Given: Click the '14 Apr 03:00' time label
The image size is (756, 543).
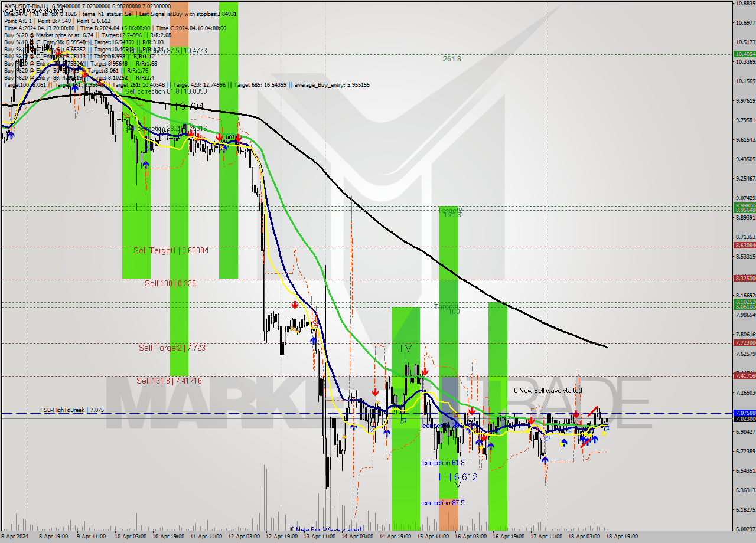Looking at the screenshot, I should click(x=357, y=537).
